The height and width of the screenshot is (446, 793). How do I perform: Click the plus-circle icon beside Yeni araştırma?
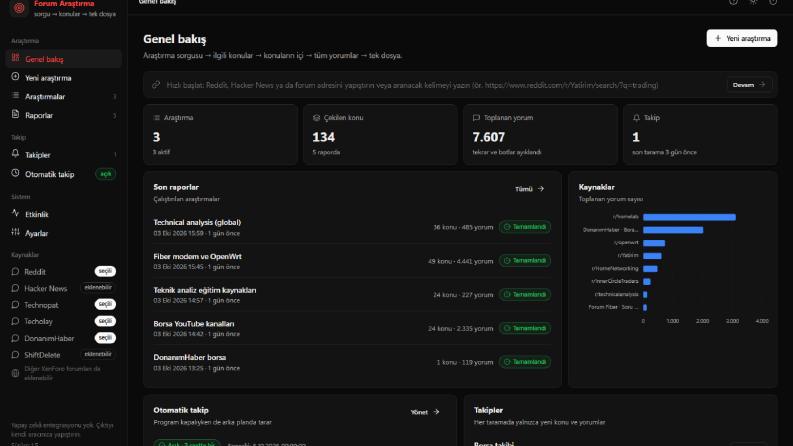[16, 77]
